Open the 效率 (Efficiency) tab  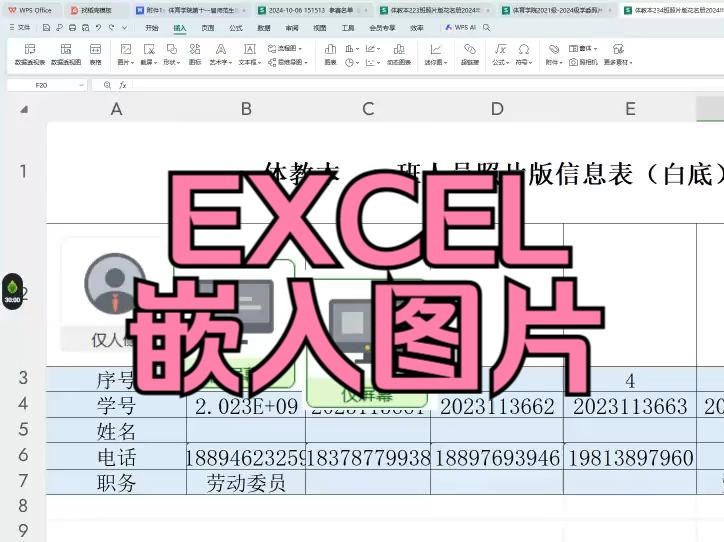[417, 28]
